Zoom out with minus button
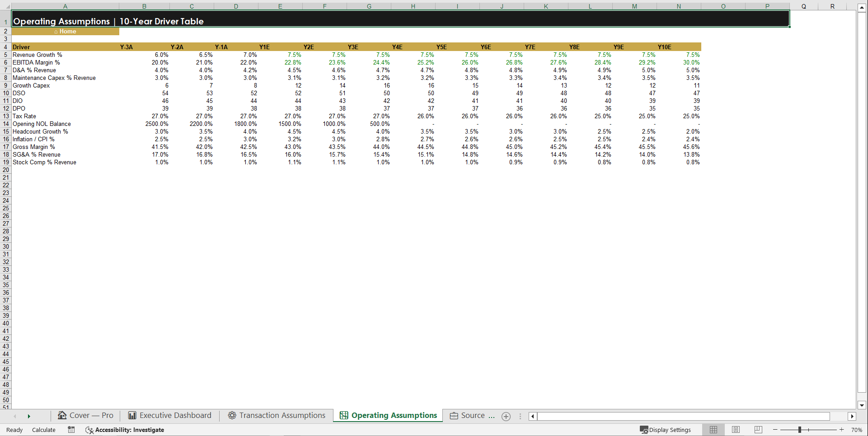The image size is (868, 436). coord(775,430)
